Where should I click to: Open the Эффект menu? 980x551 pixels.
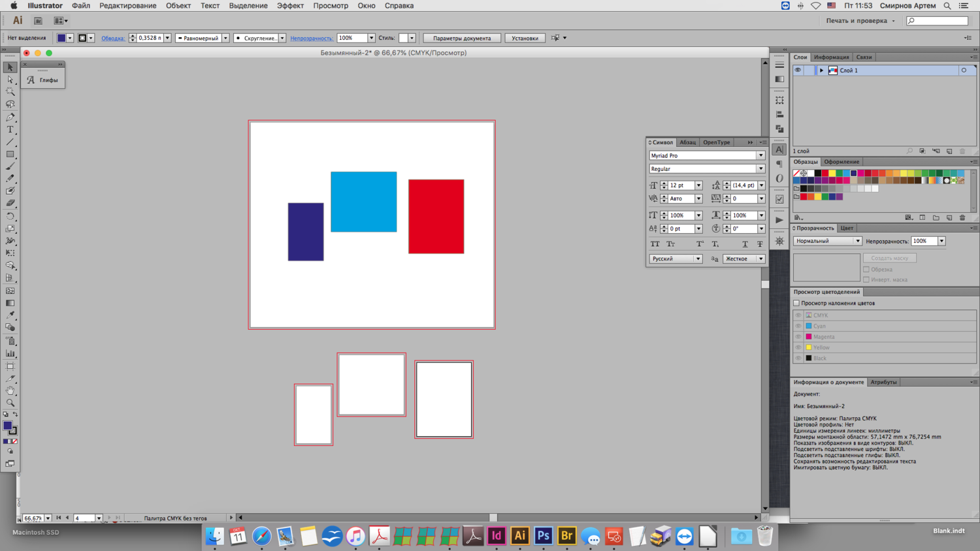[x=289, y=6]
